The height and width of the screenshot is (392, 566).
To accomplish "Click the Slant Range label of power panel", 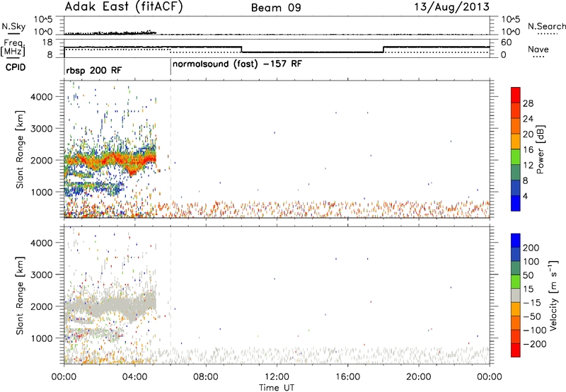I will pyautogui.click(x=20, y=149).
